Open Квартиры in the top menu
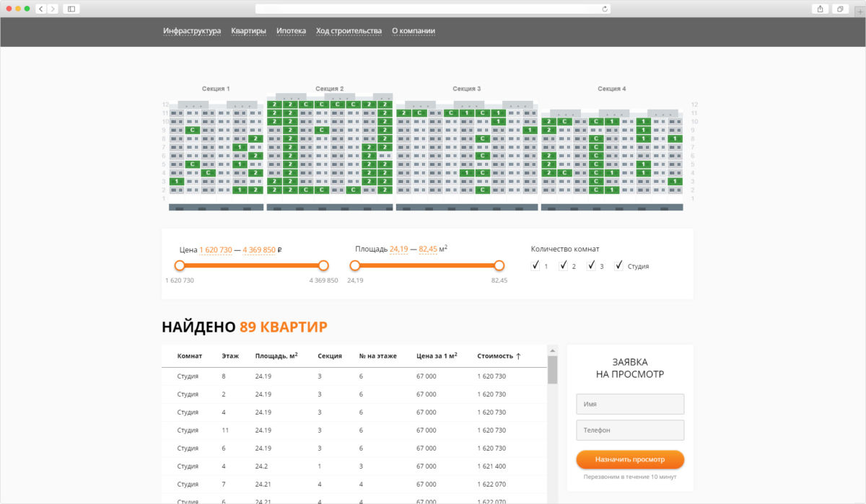This screenshot has height=504, width=866. click(249, 31)
